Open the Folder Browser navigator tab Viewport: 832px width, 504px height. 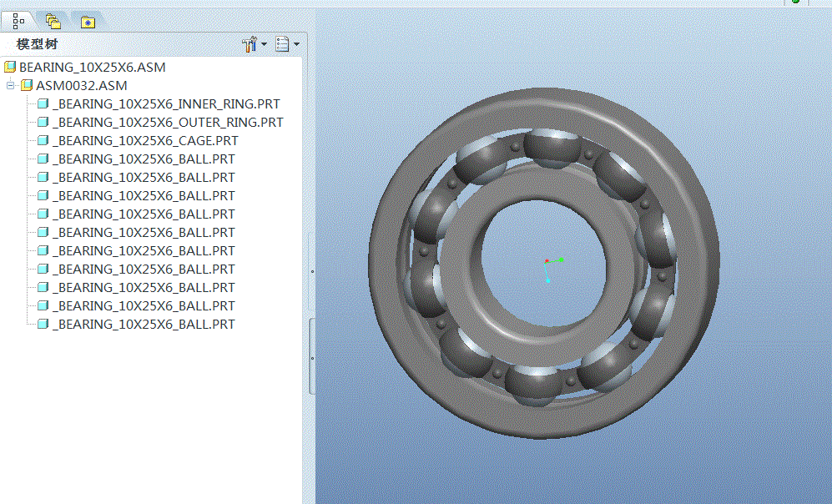pos(53,21)
